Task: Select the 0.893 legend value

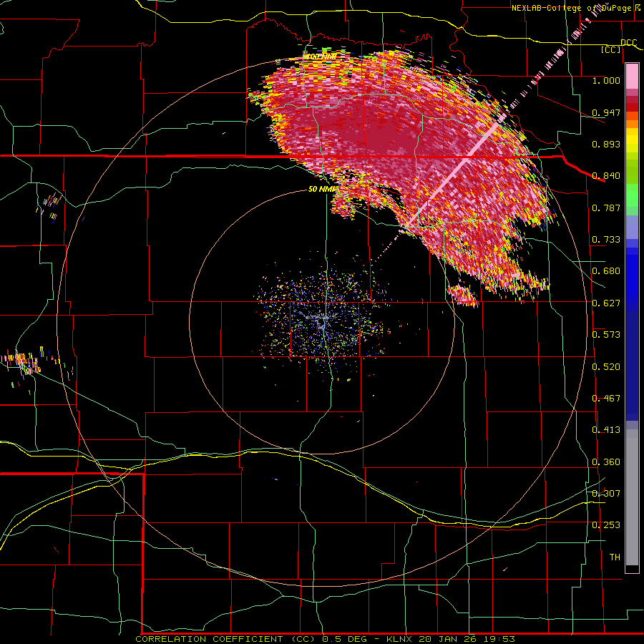Action: click(606, 144)
